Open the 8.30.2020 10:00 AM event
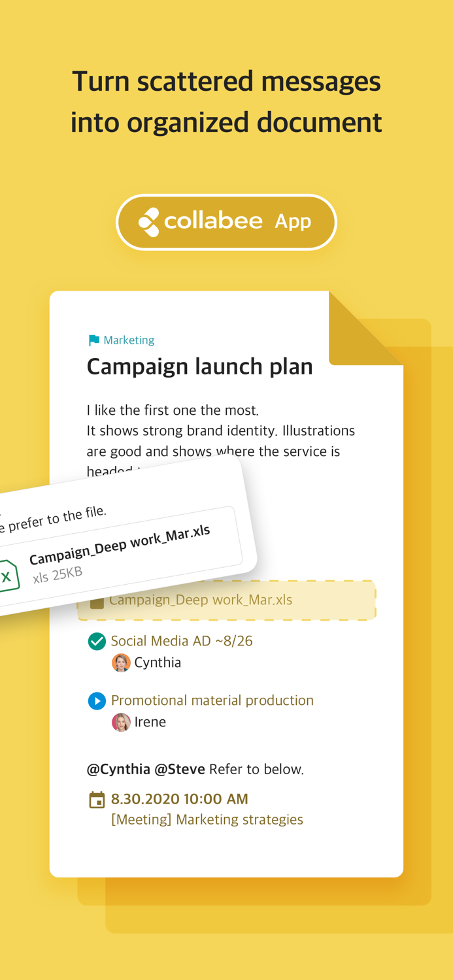The width and height of the screenshot is (453, 980). coord(180,799)
